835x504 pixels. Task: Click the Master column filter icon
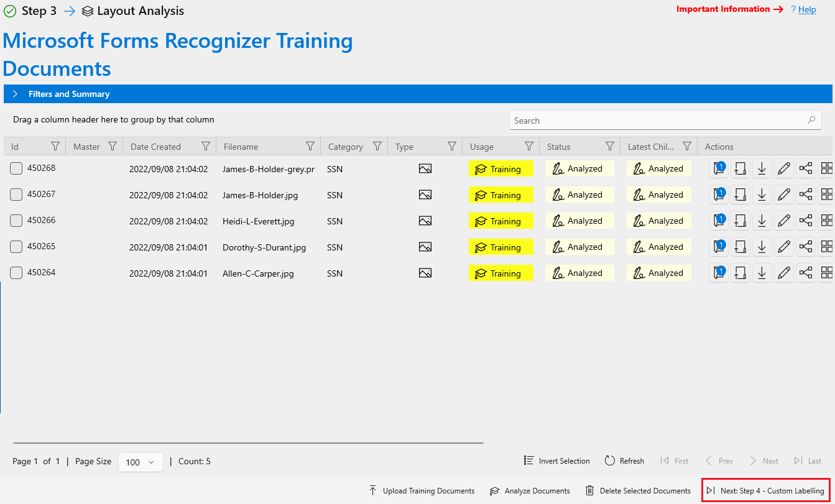(x=113, y=147)
